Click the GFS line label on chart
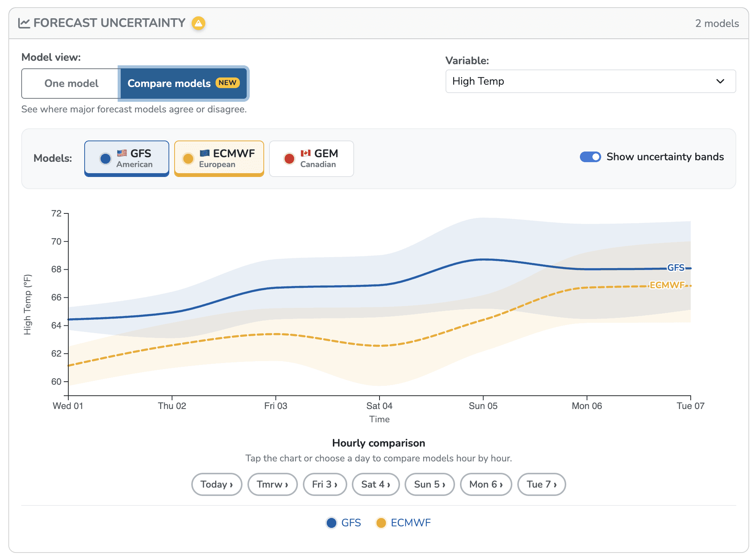Screen dimensions: 756x559 click(x=676, y=268)
